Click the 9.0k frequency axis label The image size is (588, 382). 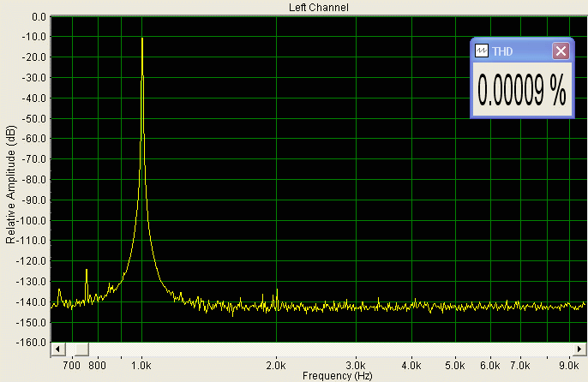click(569, 366)
